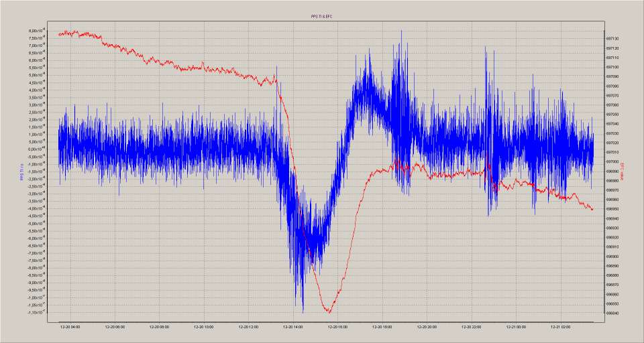Viewport: 644px width, 343px height.
Task: Click the 697000 right axis value
Action: coord(612,161)
